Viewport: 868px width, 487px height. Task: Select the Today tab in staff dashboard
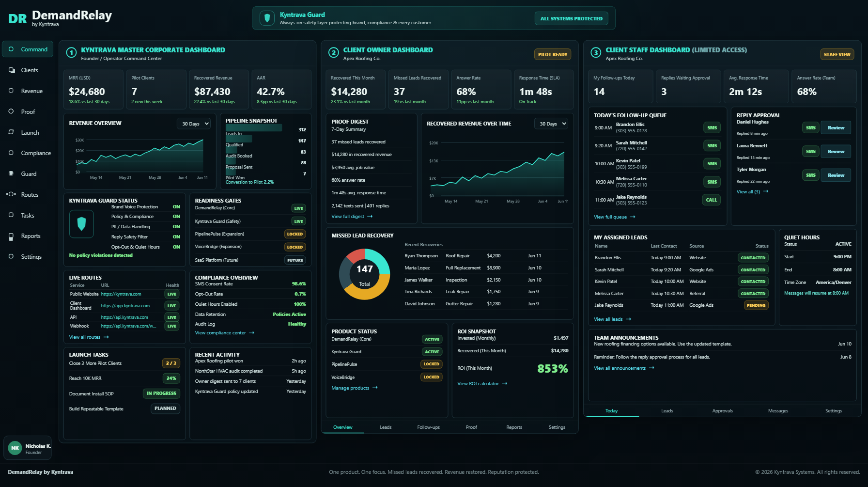[612, 411]
